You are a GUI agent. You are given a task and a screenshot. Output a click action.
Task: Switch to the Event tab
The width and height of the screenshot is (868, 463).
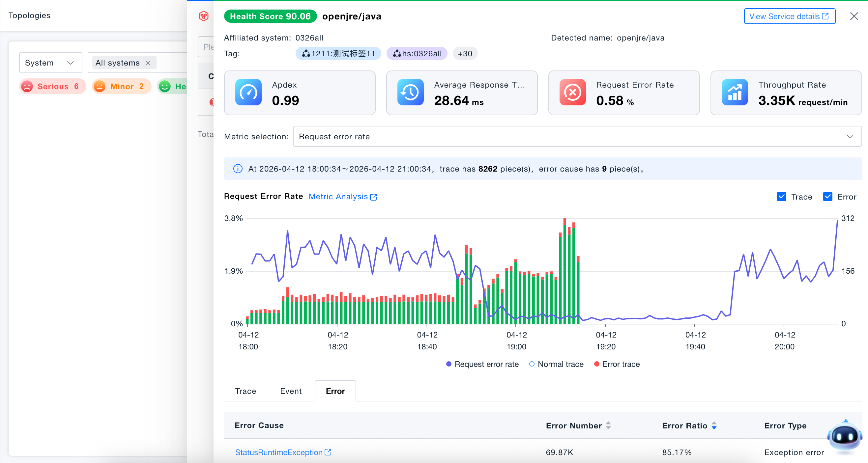pyautogui.click(x=291, y=391)
